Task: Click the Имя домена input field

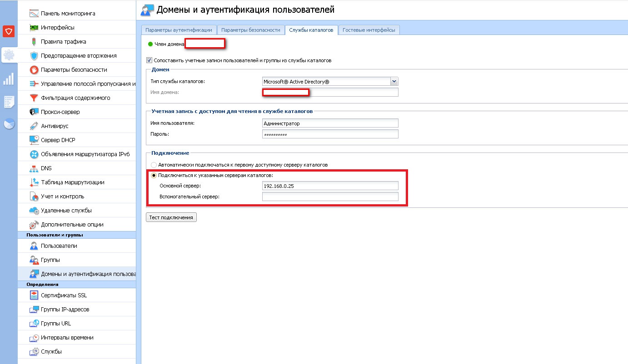Action: click(x=330, y=92)
